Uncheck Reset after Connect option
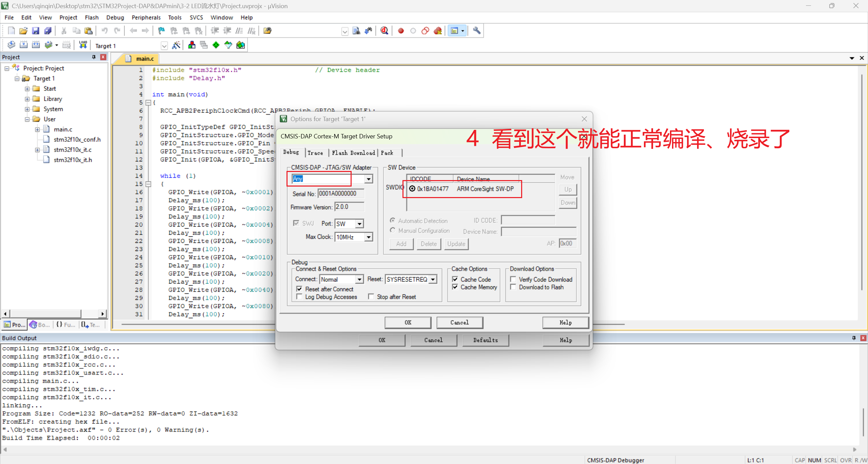This screenshot has width=868, height=464. tap(299, 289)
